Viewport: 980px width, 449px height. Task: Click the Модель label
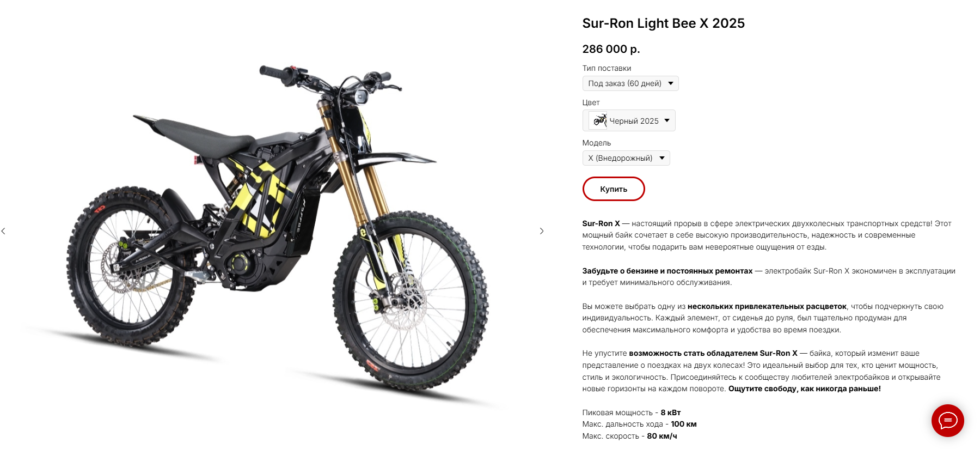click(x=597, y=143)
